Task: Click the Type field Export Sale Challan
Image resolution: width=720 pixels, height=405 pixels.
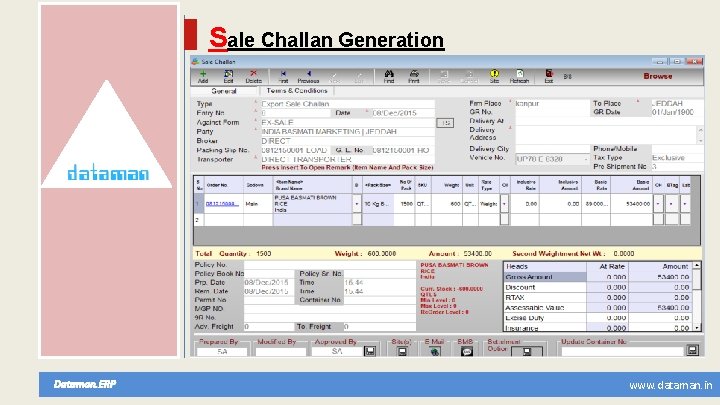Action: point(347,104)
